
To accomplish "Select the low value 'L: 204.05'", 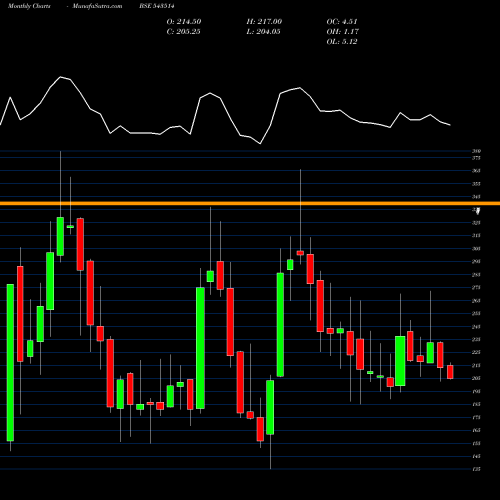I will 263,32.
